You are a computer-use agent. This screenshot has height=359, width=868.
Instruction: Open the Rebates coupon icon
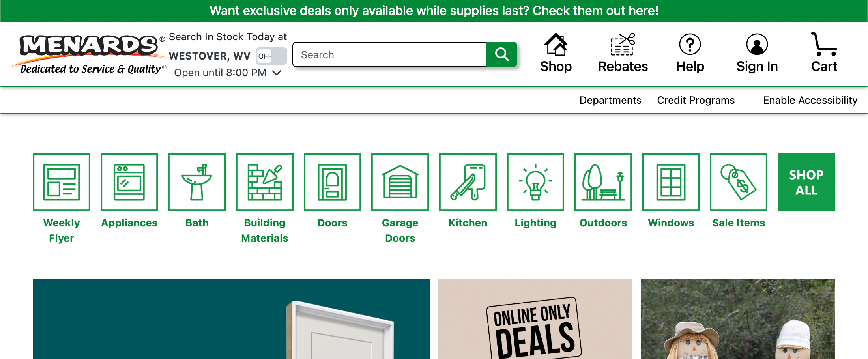pos(623,45)
